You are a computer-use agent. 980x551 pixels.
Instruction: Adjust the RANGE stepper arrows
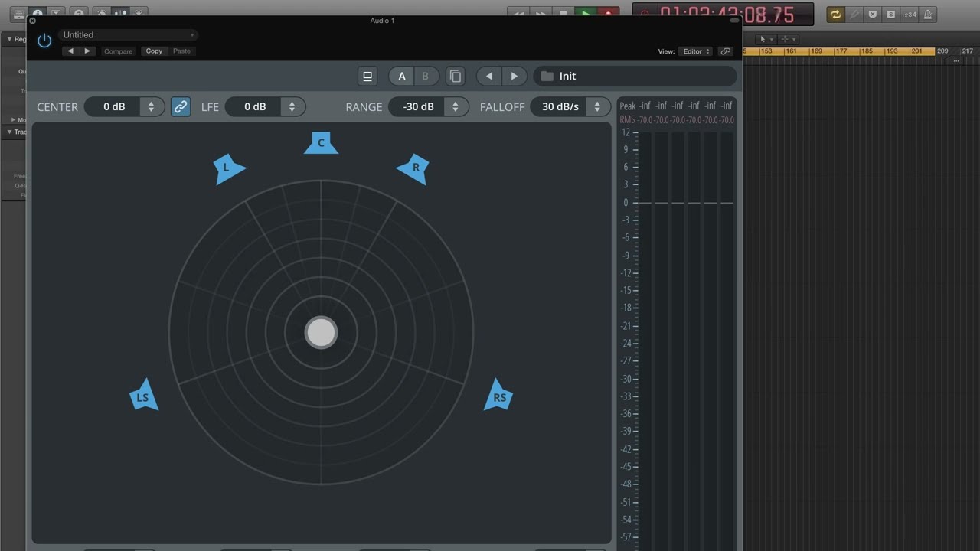(x=456, y=107)
